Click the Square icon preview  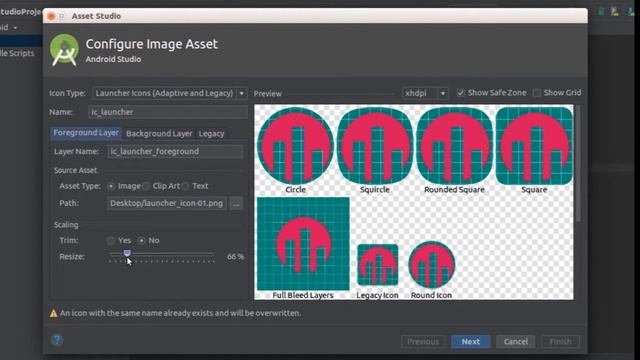point(534,146)
